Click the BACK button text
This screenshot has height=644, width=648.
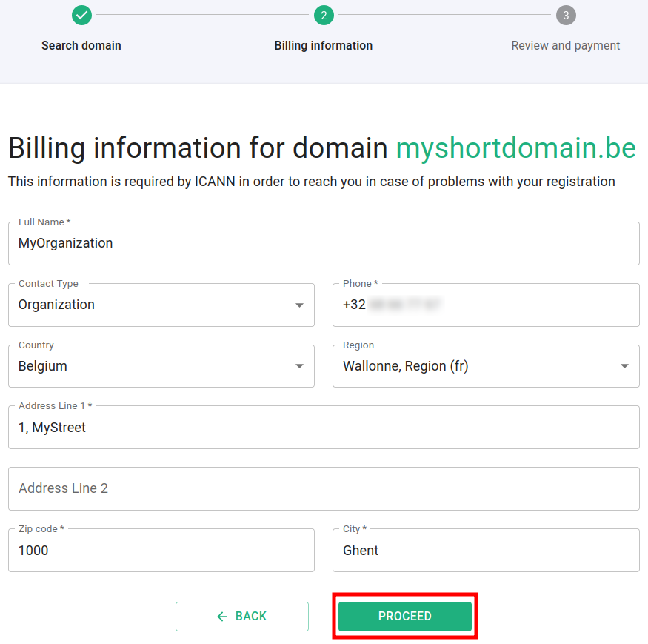pyautogui.click(x=251, y=617)
